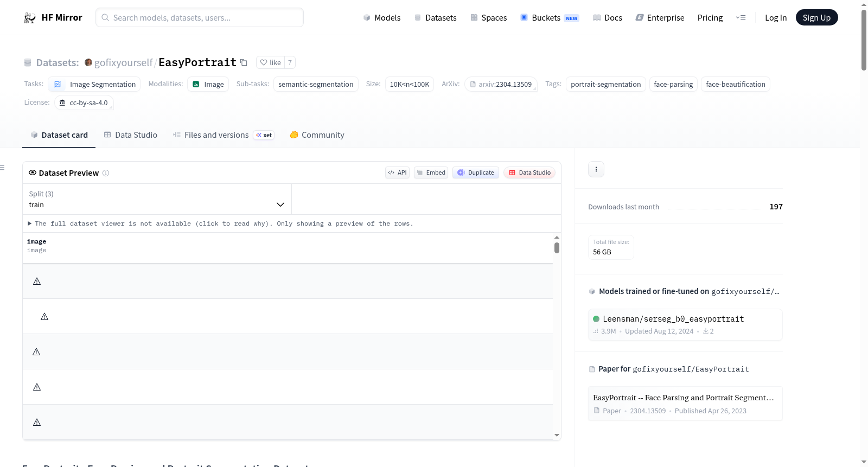This screenshot has width=868, height=467.
Task: Switch to the Data Studio tab
Action: pyautogui.click(x=131, y=135)
